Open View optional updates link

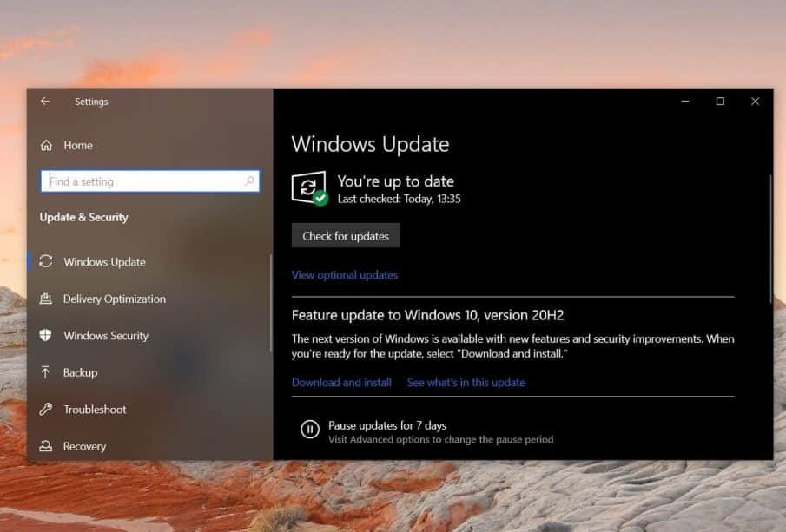click(345, 275)
